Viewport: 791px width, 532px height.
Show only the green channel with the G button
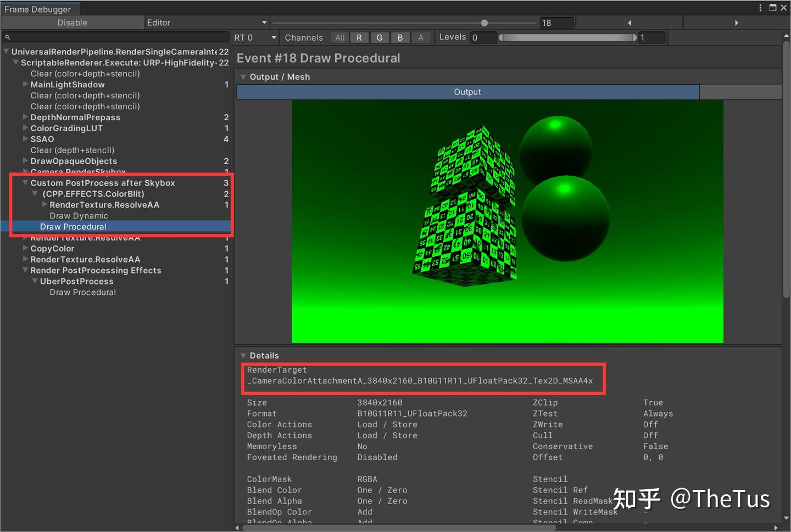[x=380, y=37]
